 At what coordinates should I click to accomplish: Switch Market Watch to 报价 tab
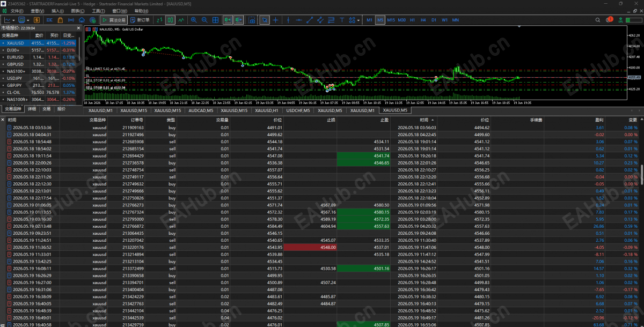point(61,109)
